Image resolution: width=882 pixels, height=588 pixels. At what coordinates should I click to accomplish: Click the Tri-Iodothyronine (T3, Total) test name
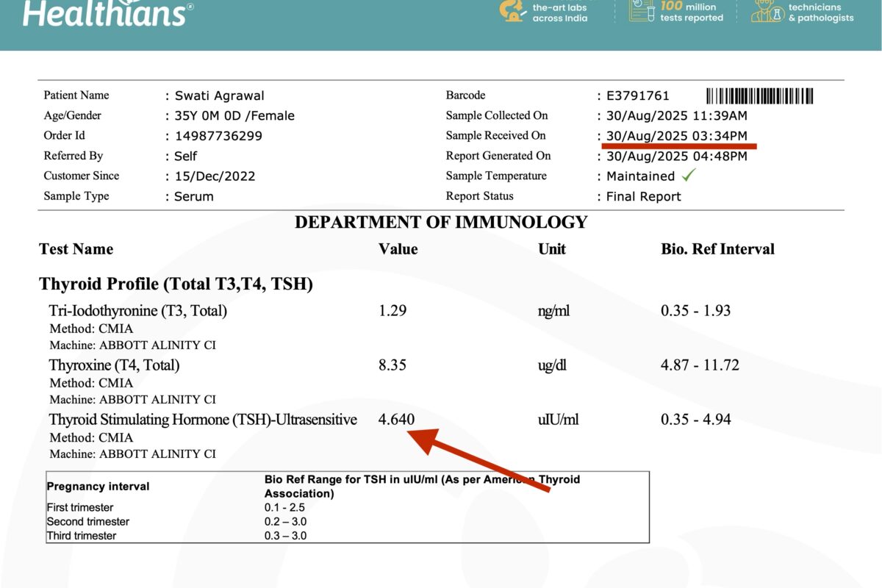coord(138,311)
